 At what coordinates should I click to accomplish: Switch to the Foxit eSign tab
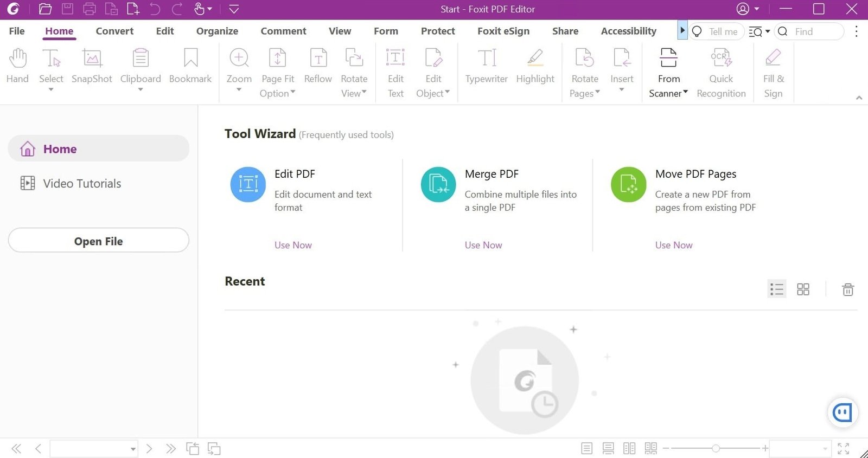(503, 31)
